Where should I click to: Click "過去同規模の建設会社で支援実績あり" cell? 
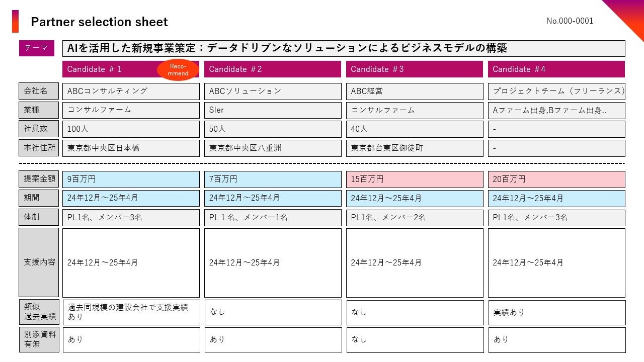pyautogui.click(x=131, y=312)
